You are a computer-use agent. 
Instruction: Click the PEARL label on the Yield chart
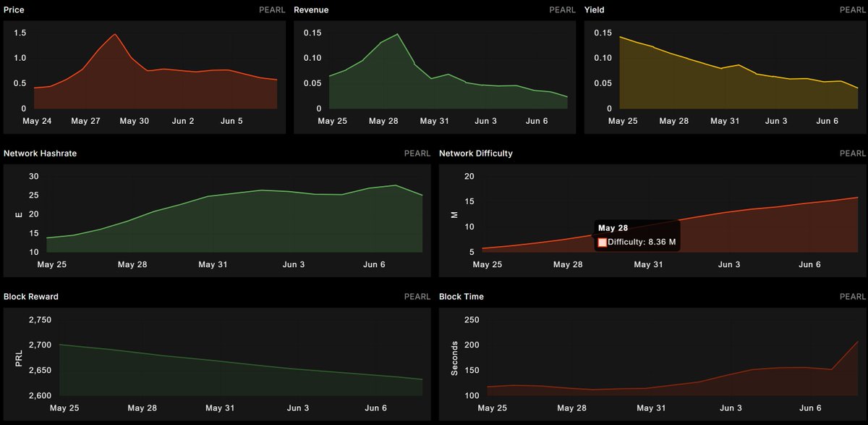(853, 10)
